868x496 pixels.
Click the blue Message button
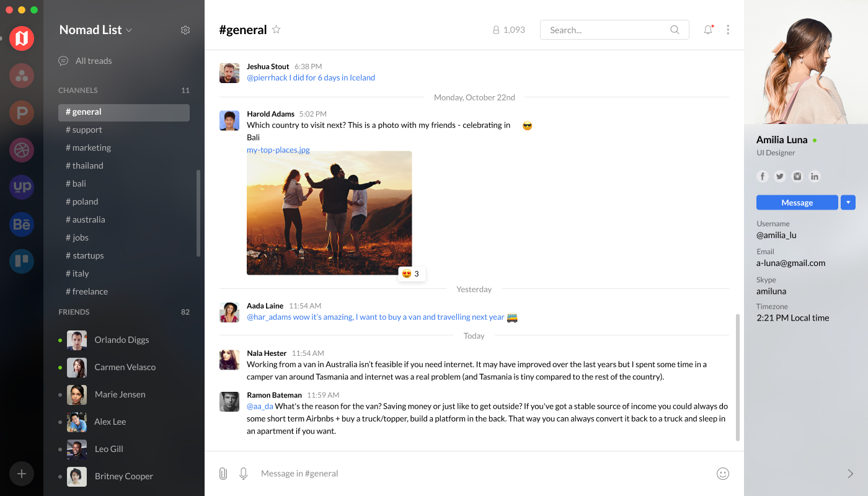(x=797, y=202)
